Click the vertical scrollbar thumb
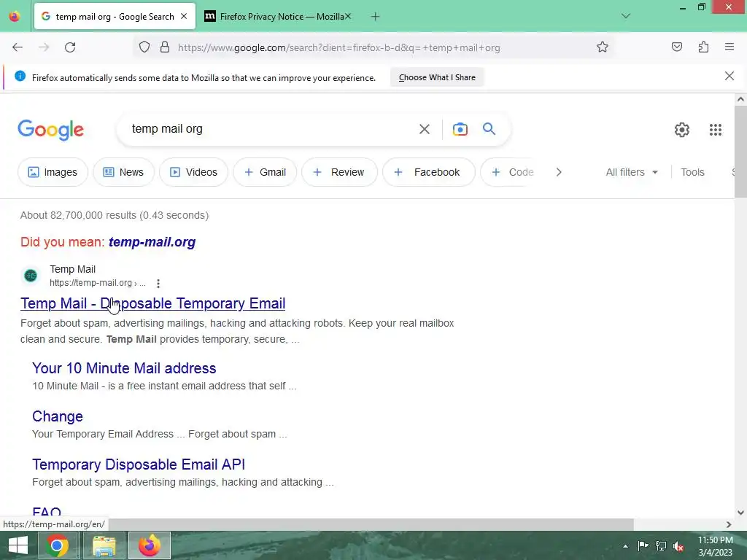The image size is (747, 560). click(x=740, y=152)
